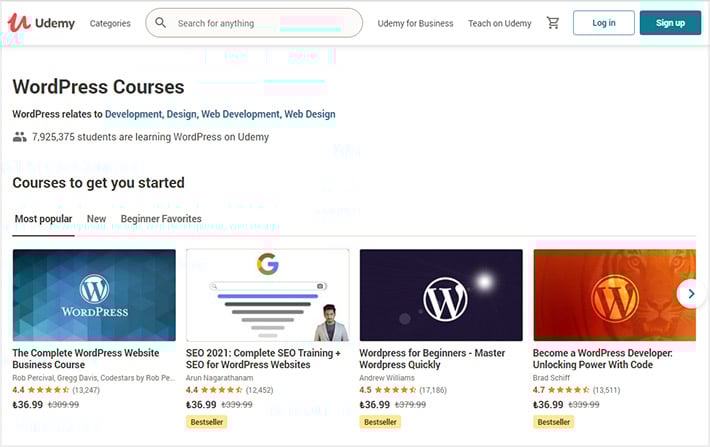Click instructor name Brad Schiff
Screen dimensions: 710x447
[x=551, y=378]
